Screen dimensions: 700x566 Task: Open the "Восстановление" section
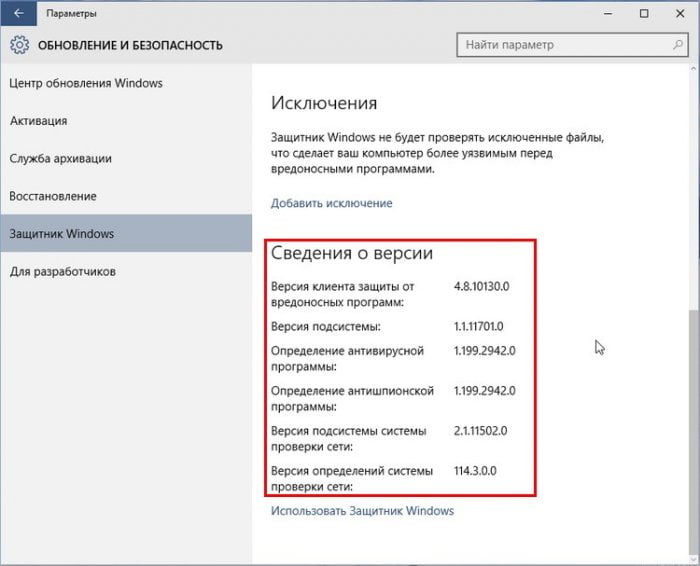[x=53, y=196]
